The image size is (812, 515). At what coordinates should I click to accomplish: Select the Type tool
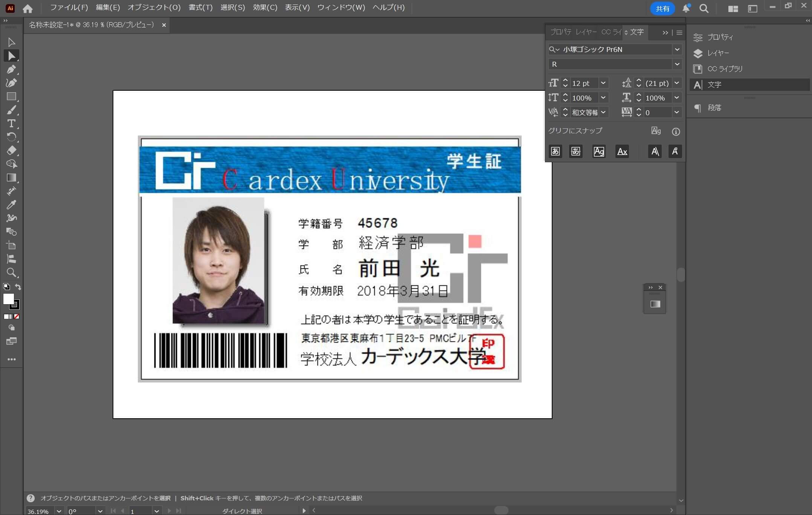(x=11, y=123)
